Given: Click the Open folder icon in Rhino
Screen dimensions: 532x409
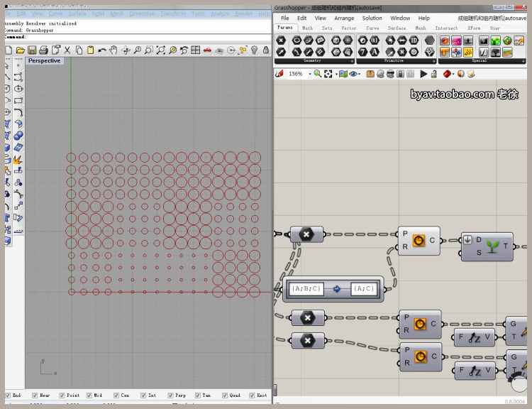Looking at the screenshot, I should [21, 50].
